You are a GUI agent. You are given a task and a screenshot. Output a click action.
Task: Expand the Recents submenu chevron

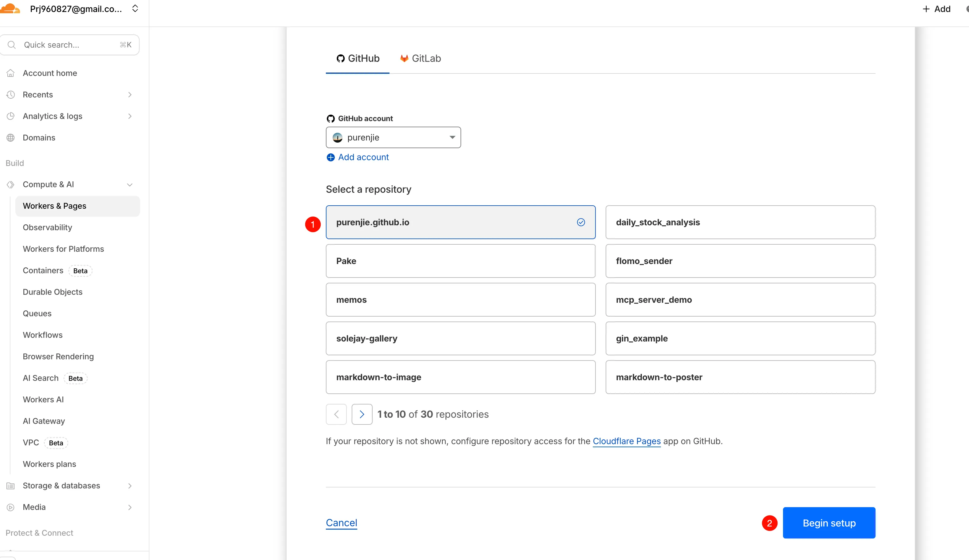tap(130, 95)
